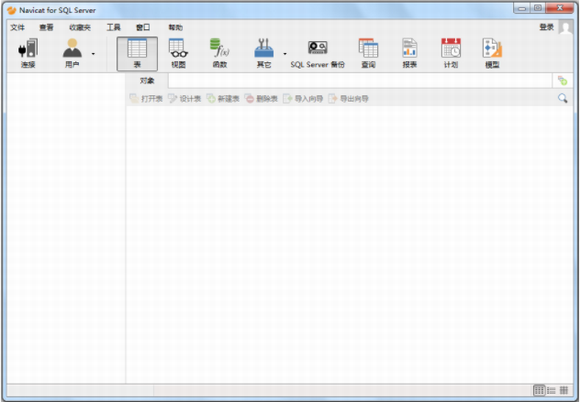Click the 新建表 (New Table) button
Image resolution: width=580 pixels, height=402 pixels.
[x=223, y=98]
